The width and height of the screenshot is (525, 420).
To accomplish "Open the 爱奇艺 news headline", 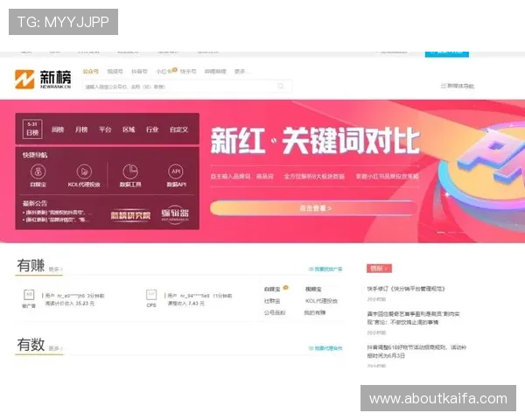I will pyautogui.click(x=414, y=318).
